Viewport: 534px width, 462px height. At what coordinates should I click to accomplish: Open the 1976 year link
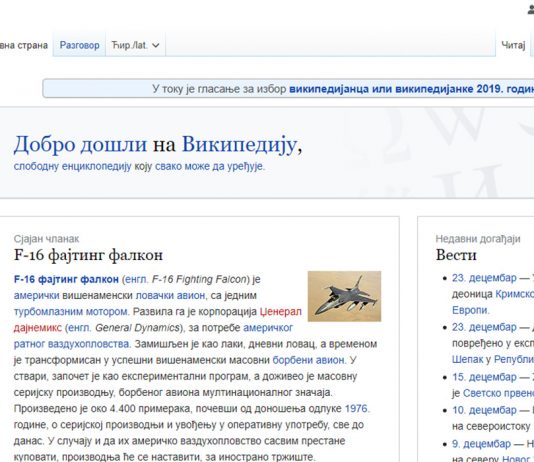click(356, 409)
